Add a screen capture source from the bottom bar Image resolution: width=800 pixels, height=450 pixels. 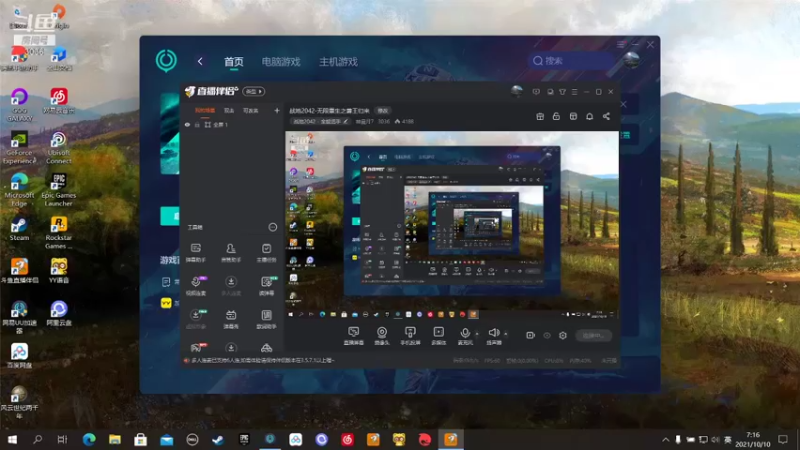(x=354, y=336)
